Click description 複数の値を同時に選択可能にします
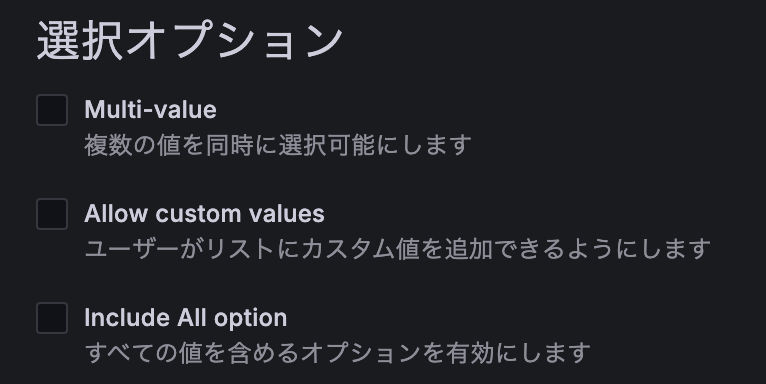 coord(278,145)
